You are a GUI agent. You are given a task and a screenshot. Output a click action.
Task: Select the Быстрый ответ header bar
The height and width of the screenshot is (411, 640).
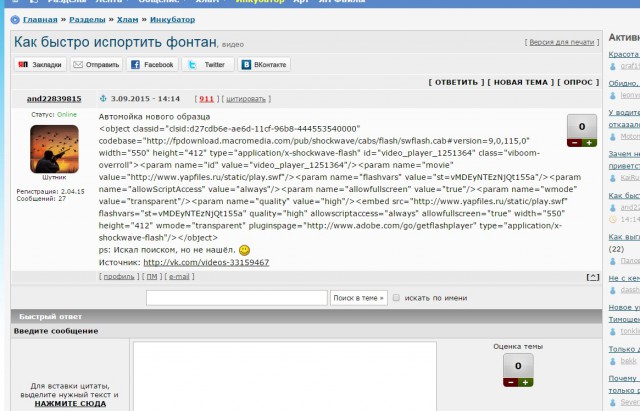[307, 316]
